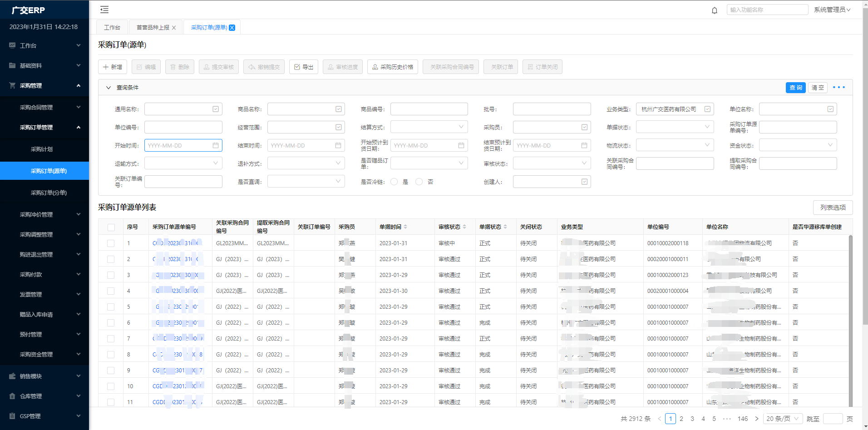Open 列表选项 column settings
This screenshot has height=430, width=868.
(x=833, y=208)
